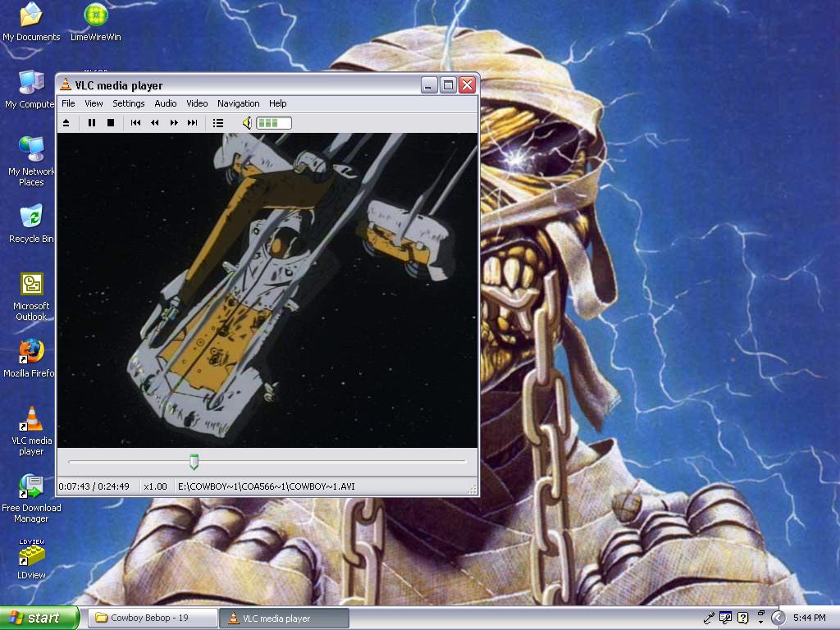Open the playlist with the list icon

click(218, 123)
